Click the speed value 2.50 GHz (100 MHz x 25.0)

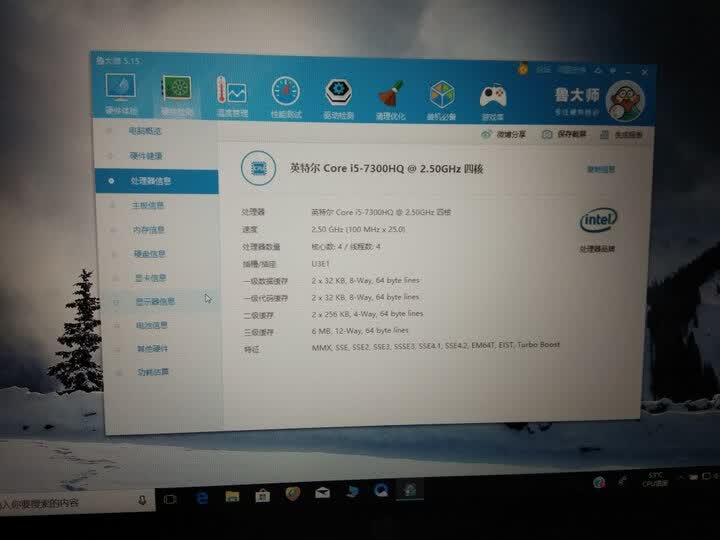(x=358, y=229)
